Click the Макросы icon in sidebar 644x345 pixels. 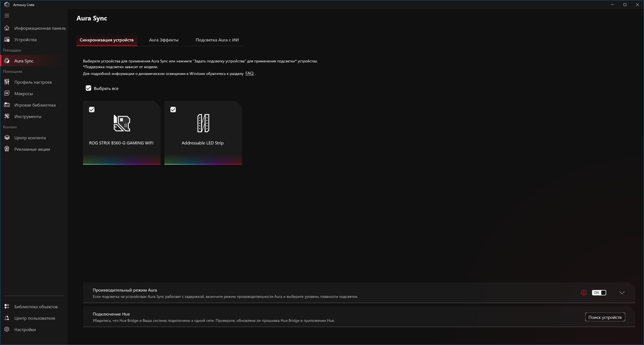7,93
